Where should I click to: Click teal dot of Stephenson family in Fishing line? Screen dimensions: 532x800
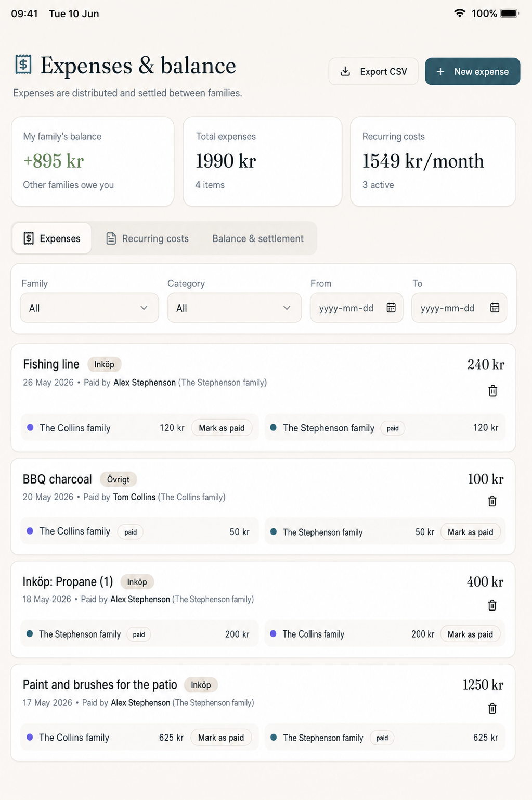tap(274, 427)
